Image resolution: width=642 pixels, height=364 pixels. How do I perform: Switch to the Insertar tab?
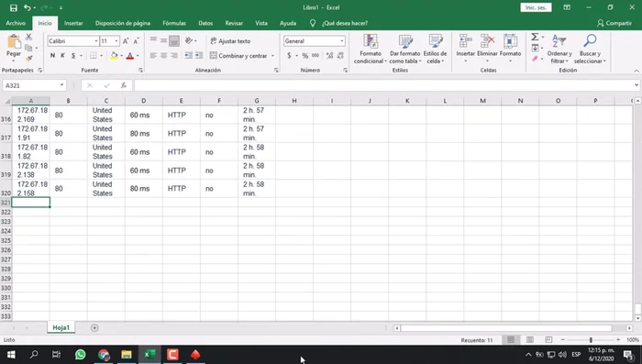[x=73, y=23]
